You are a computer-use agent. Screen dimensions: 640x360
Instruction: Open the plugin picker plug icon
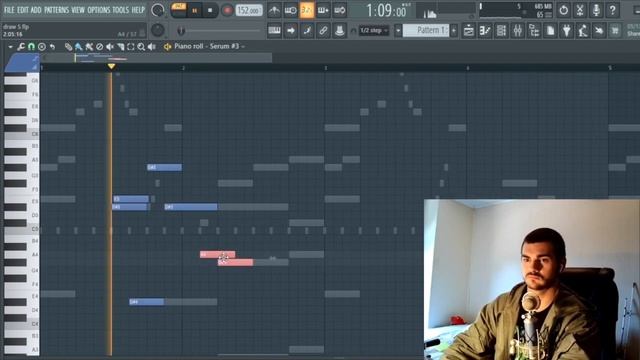(x=567, y=31)
